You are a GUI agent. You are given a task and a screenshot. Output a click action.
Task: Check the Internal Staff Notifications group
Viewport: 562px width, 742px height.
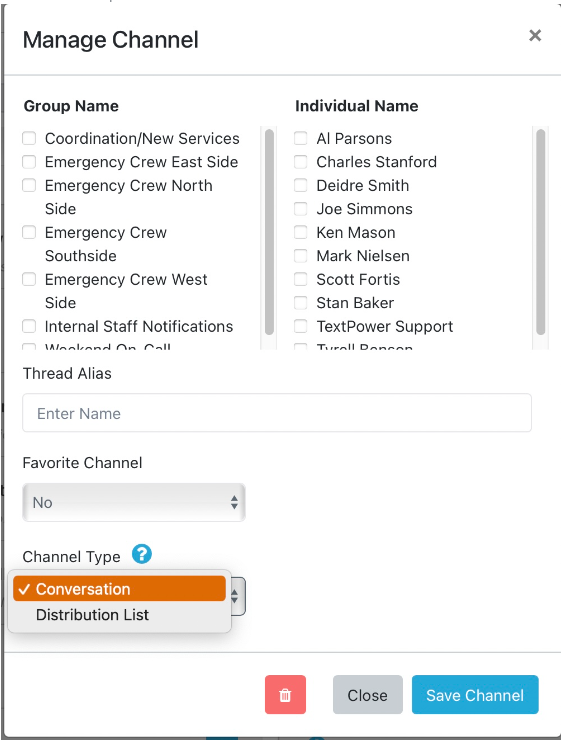[x=29, y=326]
